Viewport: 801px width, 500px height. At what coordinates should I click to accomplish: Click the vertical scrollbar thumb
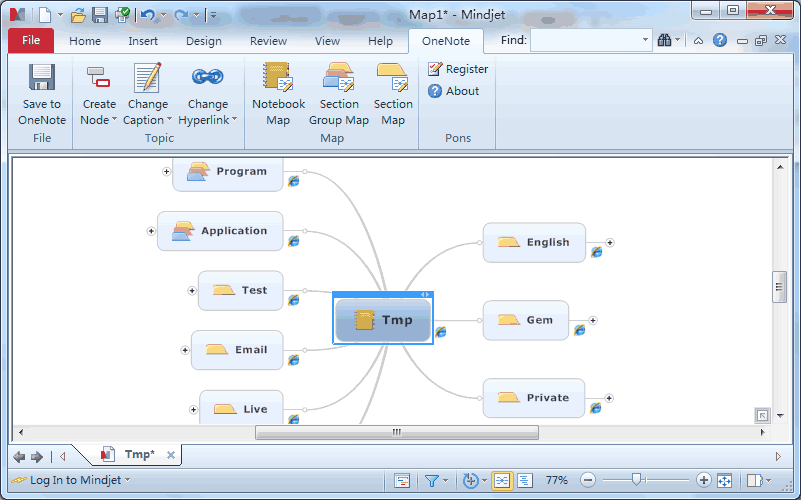[x=779, y=287]
